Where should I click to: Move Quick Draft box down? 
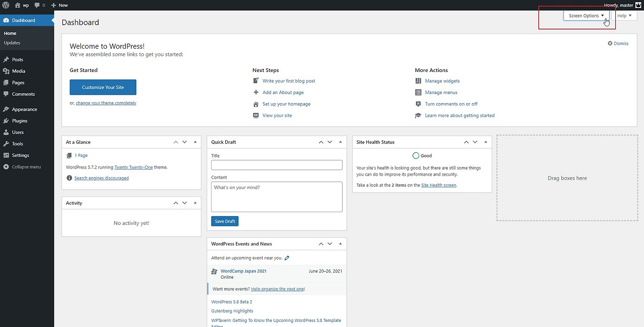click(x=330, y=142)
